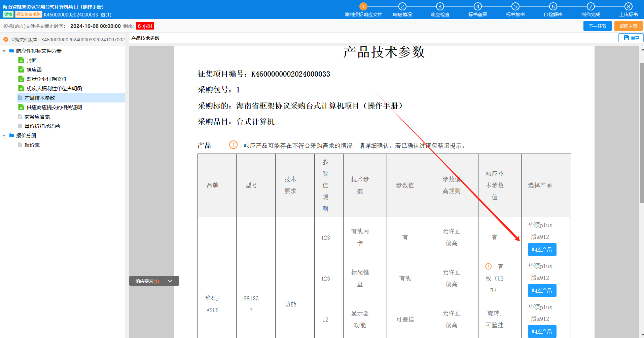Click 响应产品 button in 有线网卡 row
This screenshot has height=338, width=644.
pyautogui.click(x=542, y=249)
